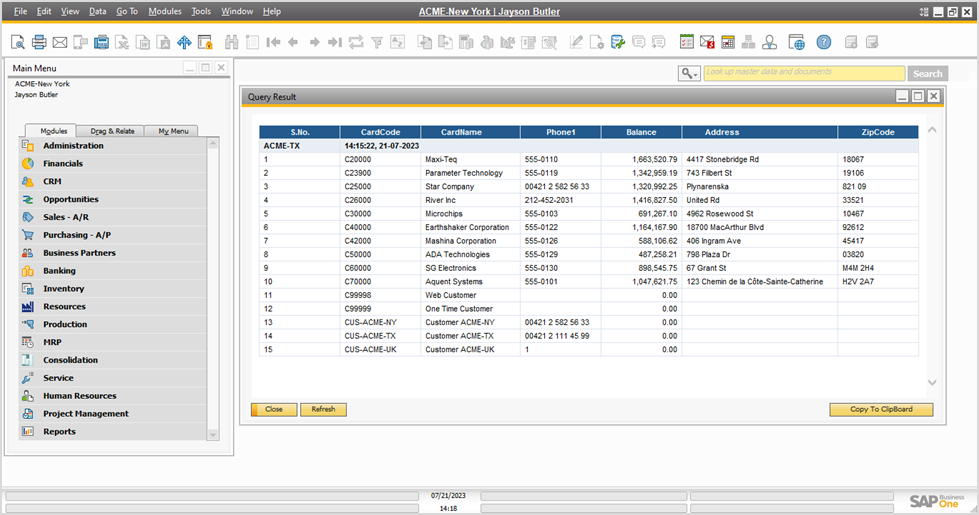Click the Launch Application arrows icon
The width and height of the screenshot is (979, 515).
(184, 42)
